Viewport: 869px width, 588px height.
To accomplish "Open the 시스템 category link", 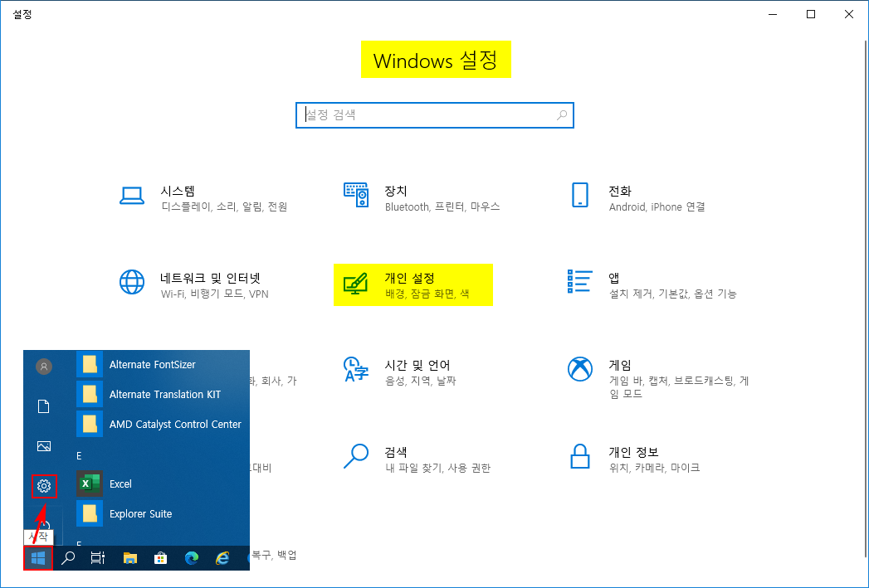I will point(178,191).
